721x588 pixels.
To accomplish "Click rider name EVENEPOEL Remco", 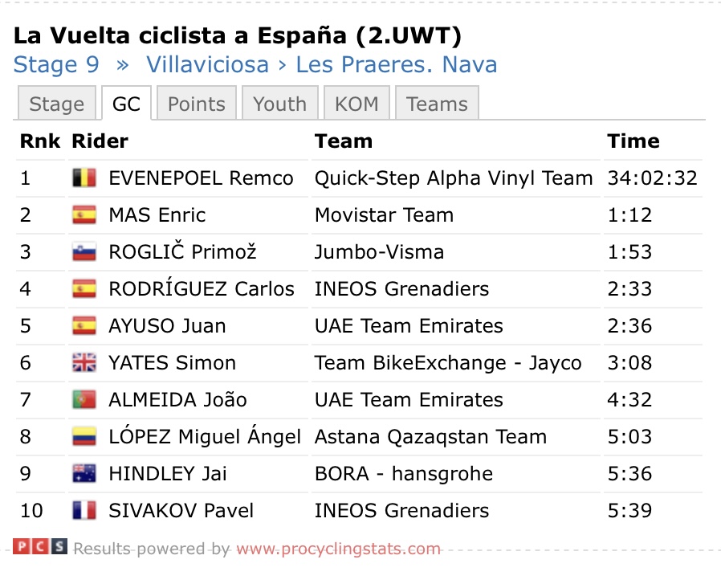I will (201, 178).
